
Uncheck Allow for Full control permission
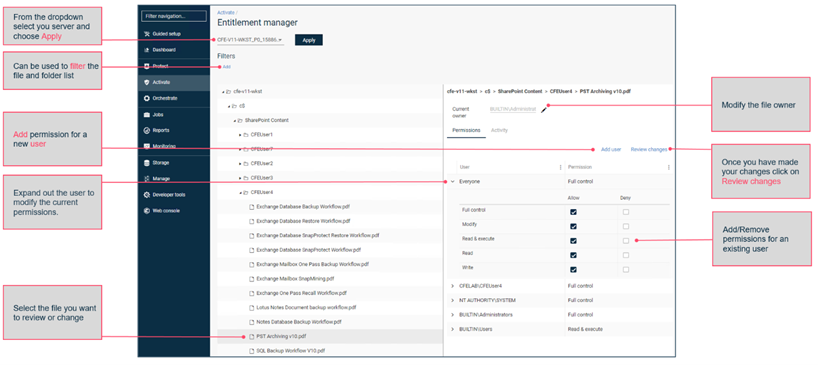[573, 212]
